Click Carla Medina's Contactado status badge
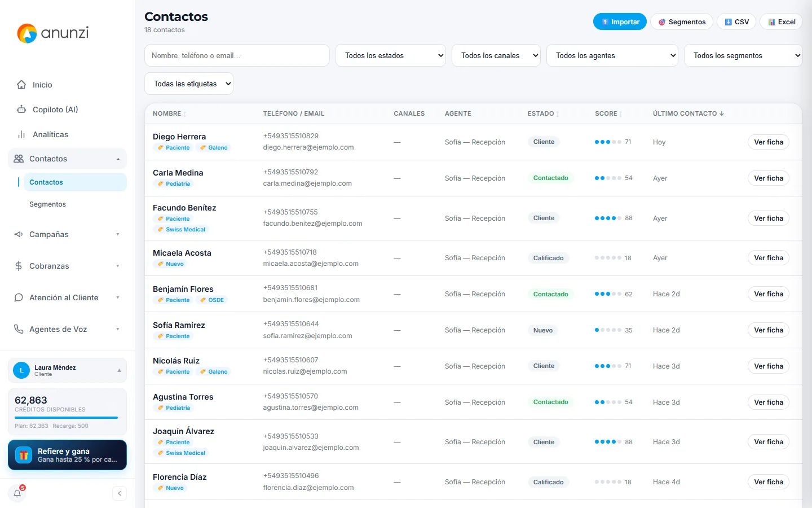The image size is (812, 508). pos(551,178)
